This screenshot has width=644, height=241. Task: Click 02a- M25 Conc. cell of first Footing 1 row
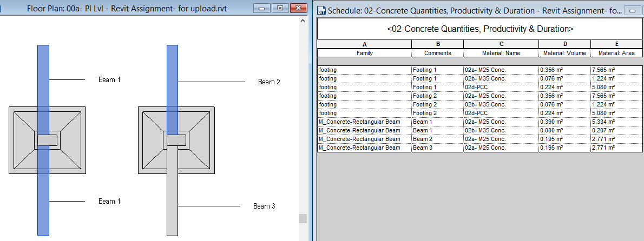coord(501,70)
